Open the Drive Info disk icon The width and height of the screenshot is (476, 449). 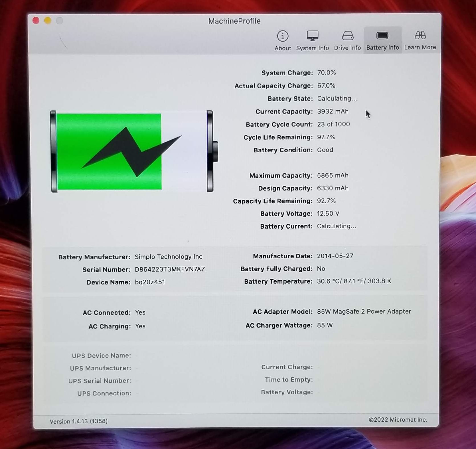(347, 36)
